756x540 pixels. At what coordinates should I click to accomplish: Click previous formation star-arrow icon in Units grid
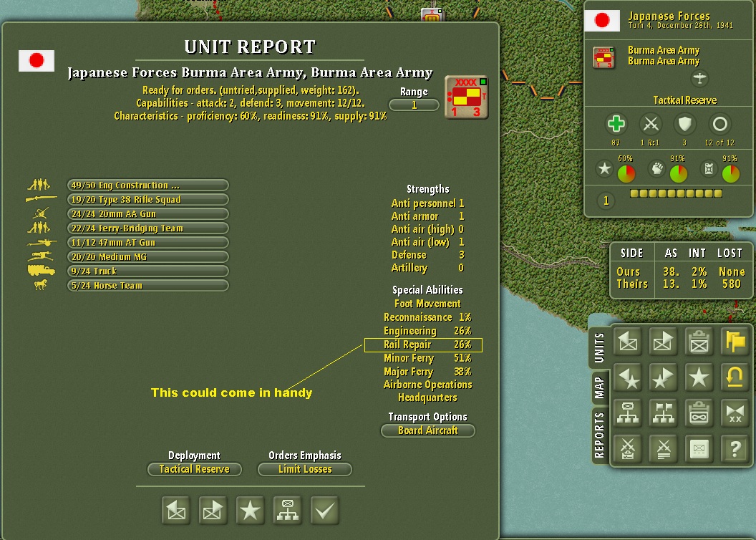pos(628,377)
